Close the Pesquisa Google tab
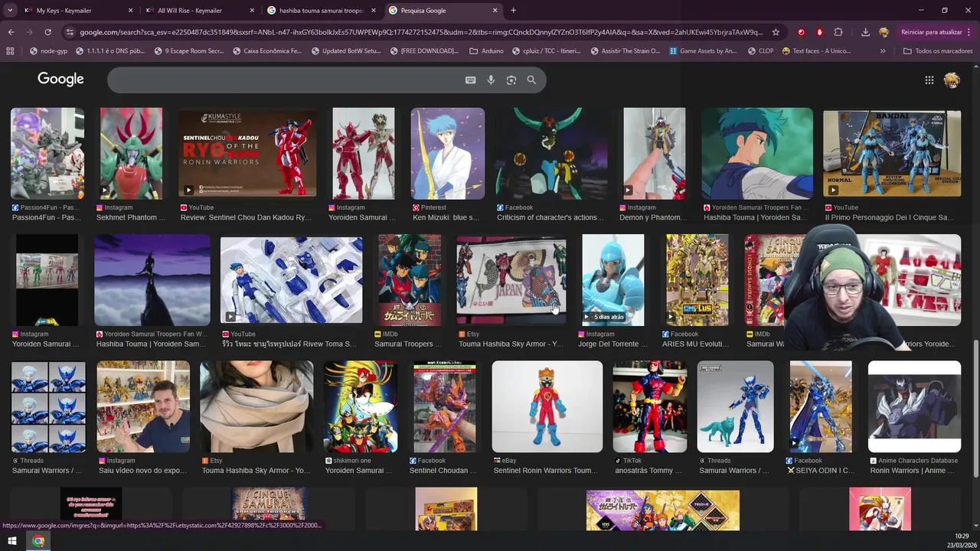This screenshot has height=551, width=980. (495, 11)
